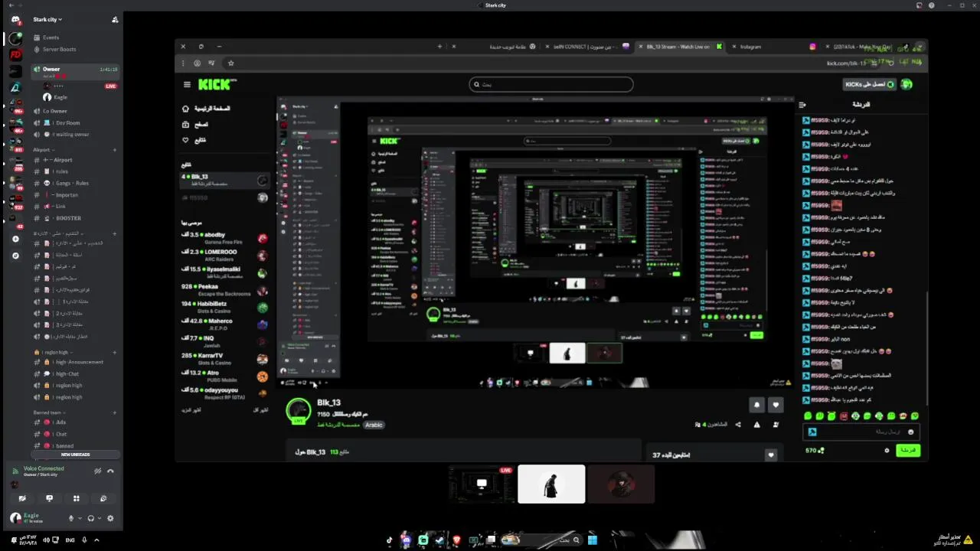Open LOMEROOO channel in Kick sidebar
The height and width of the screenshot is (551, 980).
pyautogui.click(x=224, y=255)
